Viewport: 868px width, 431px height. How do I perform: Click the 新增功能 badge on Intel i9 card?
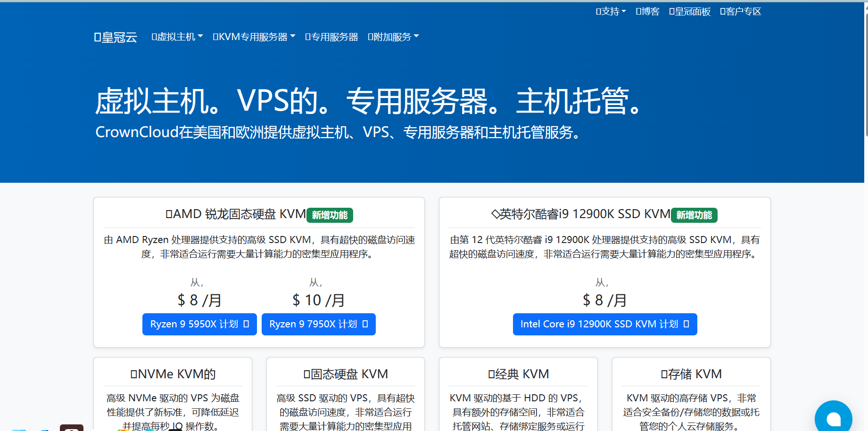pos(694,215)
